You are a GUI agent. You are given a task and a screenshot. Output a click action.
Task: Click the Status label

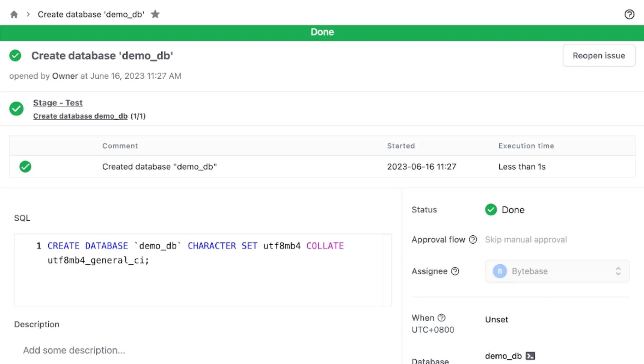coord(424,210)
